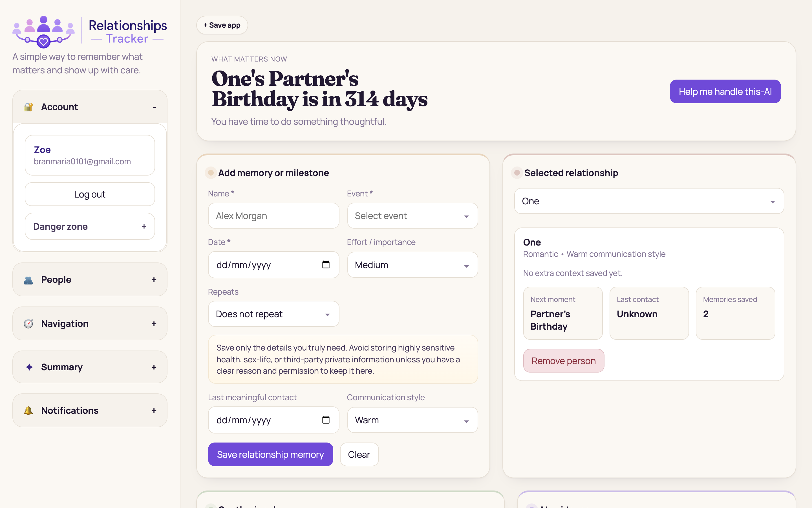Open the Effort / importance dropdown
This screenshot has height=508, width=812.
click(x=412, y=265)
